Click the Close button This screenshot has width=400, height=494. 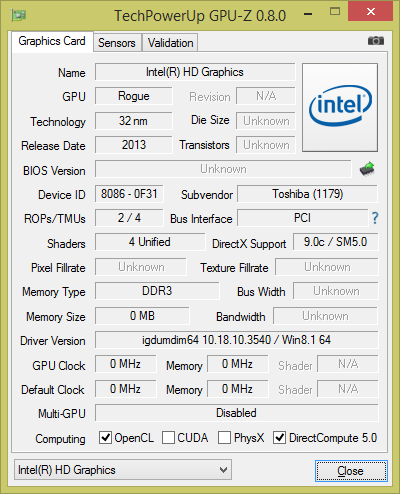point(351,471)
